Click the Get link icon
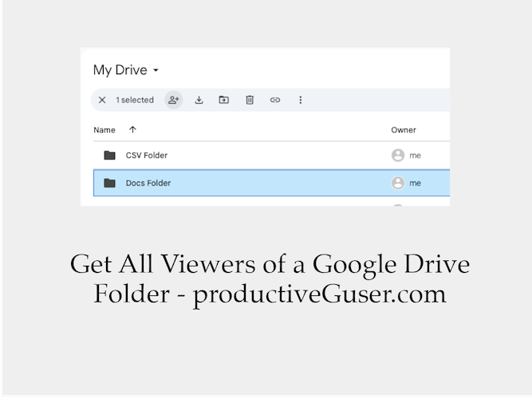This screenshot has width=532, height=399. pos(275,100)
